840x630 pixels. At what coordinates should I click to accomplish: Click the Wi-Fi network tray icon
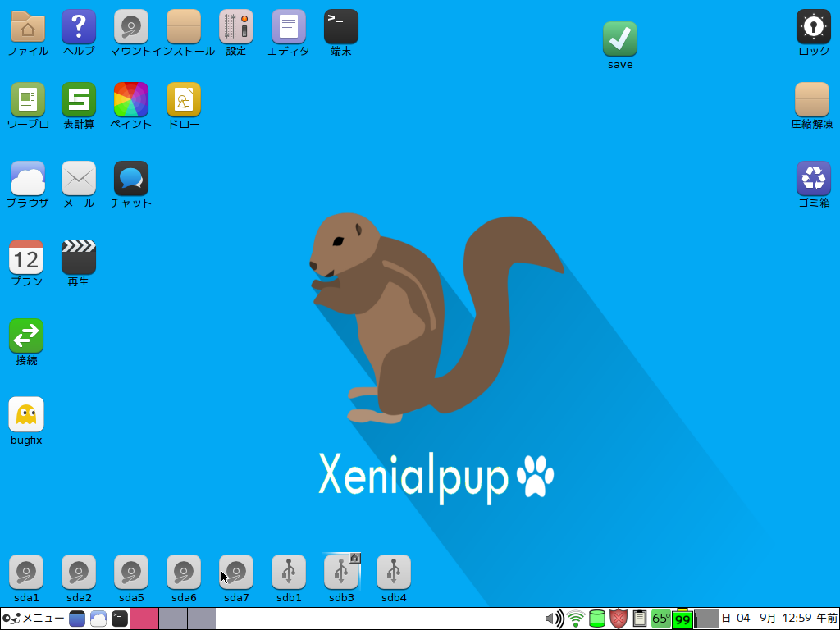coord(576,619)
